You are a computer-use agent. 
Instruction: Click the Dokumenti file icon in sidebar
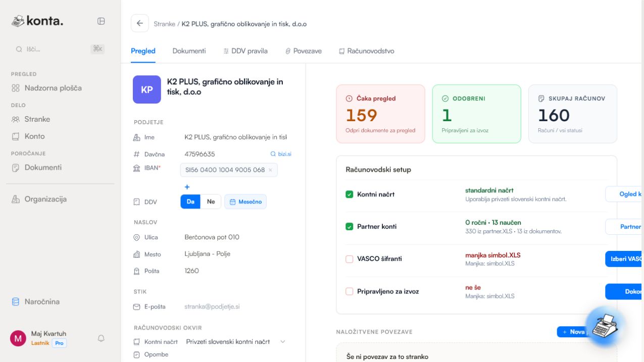[16, 168]
